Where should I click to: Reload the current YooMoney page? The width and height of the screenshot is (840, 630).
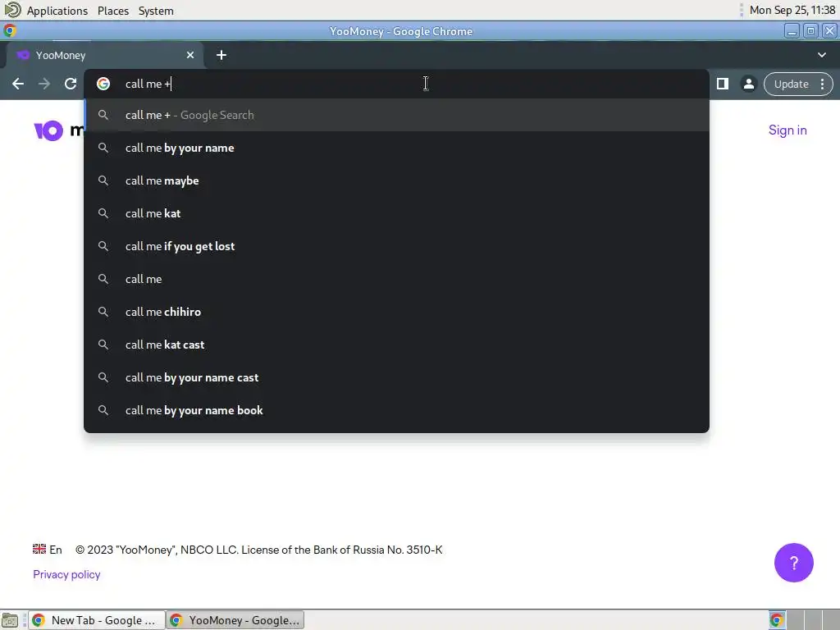71,84
